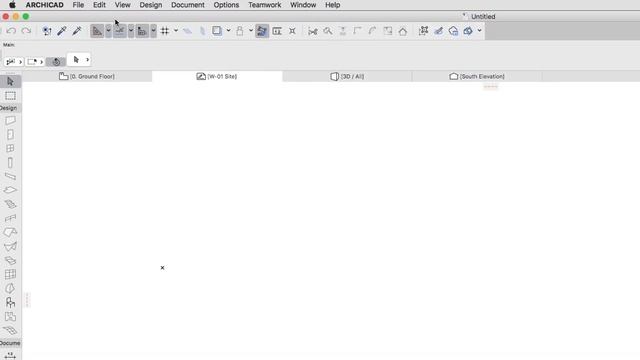
Task: Select the Curtain Wall tool
Action: coord(10,274)
